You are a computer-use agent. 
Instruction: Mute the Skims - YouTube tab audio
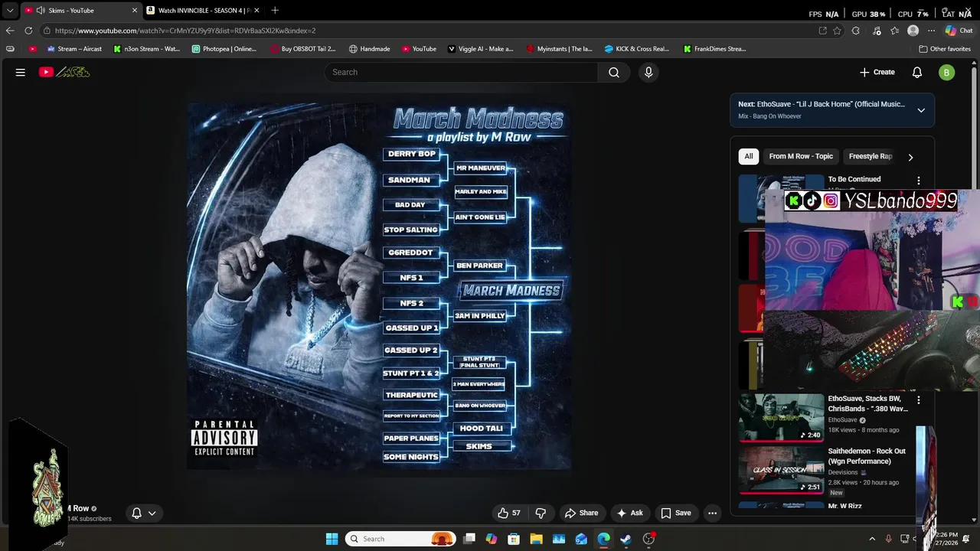pyautogui.click(x=41, y=10)
